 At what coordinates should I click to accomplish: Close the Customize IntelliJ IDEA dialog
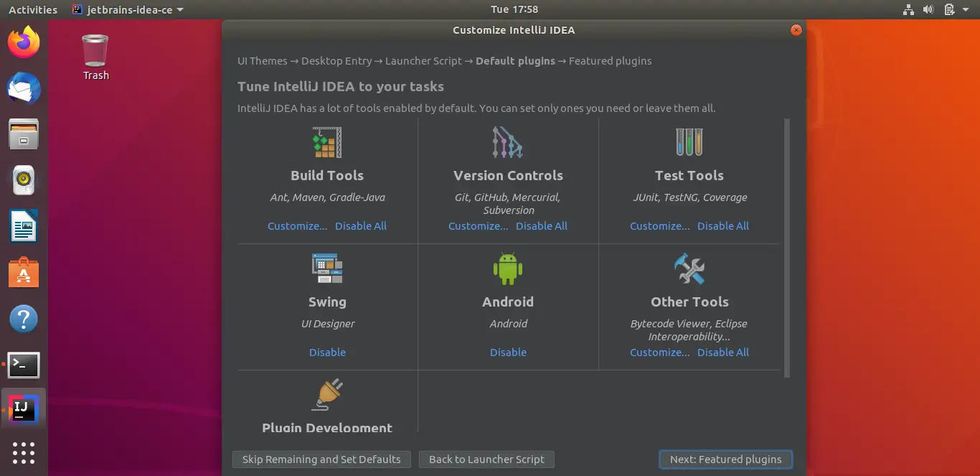796,30
